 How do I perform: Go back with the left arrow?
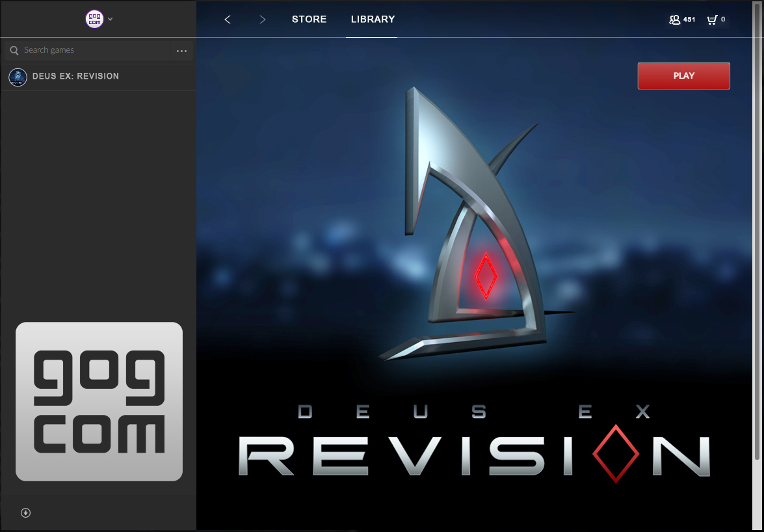pos(228,20)
